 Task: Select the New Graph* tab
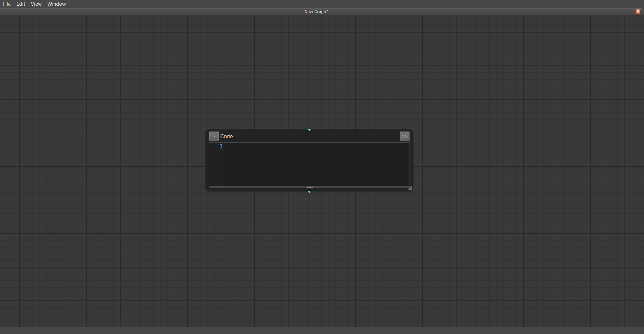pos(316,11)
